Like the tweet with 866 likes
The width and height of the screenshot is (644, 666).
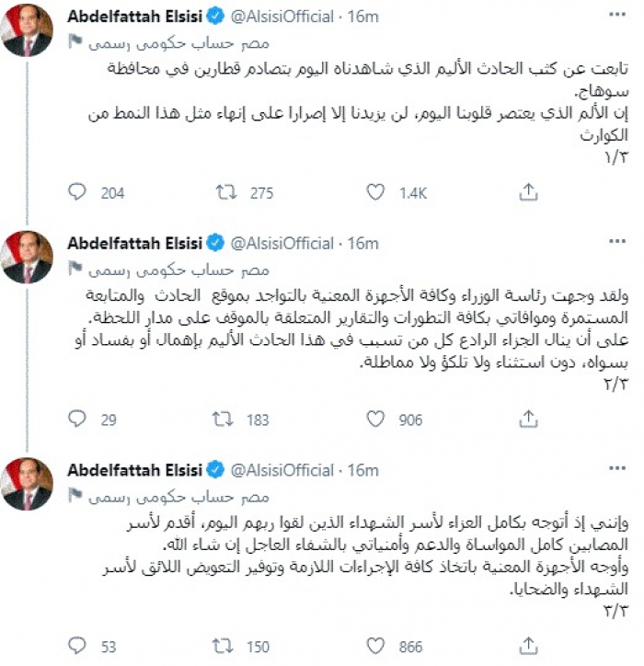(374, 647)
